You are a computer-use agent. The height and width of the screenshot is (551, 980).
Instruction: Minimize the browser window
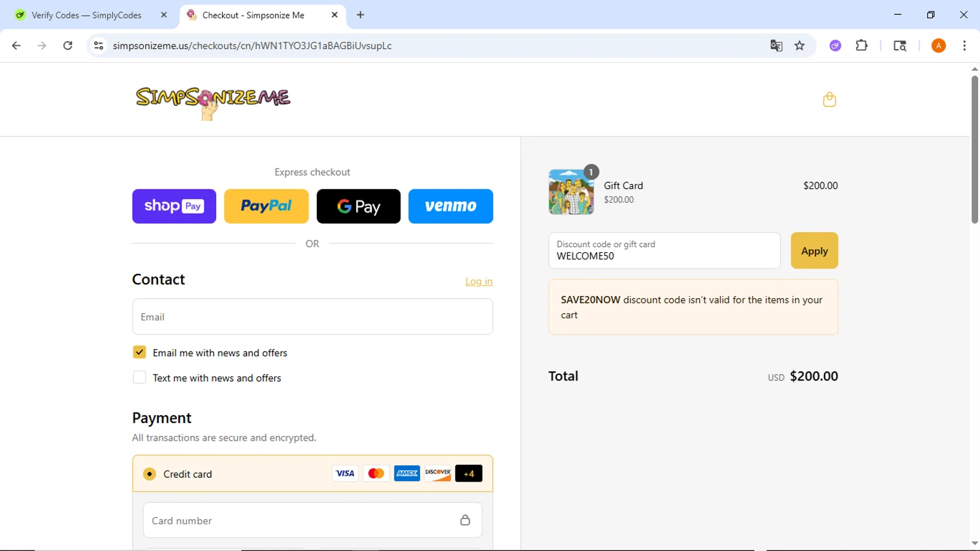(x=898, y=14)
